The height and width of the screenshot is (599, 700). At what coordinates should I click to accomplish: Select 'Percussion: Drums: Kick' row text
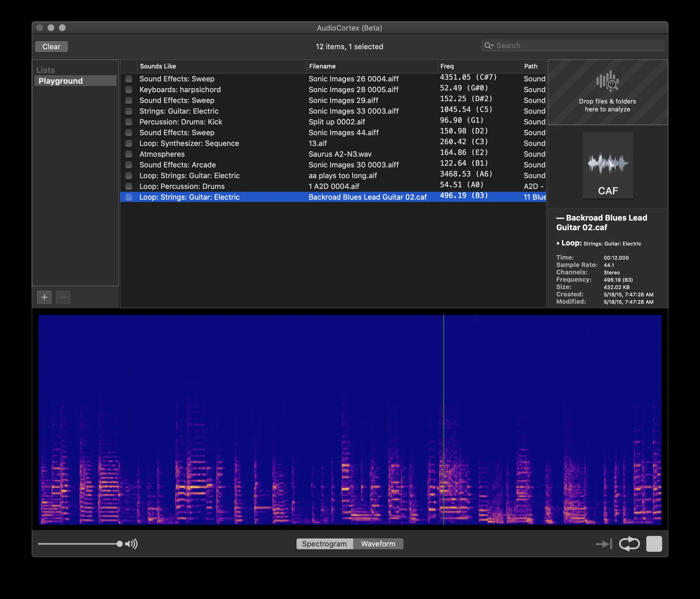[x=181, y=122]
